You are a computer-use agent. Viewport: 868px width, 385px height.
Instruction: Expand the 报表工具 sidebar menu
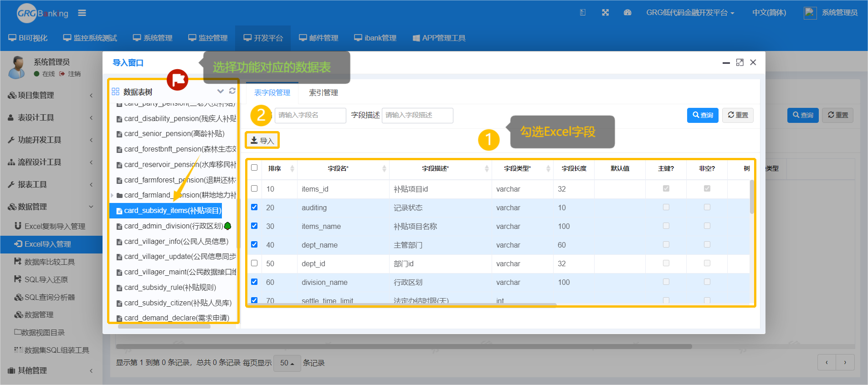coord(51,184)
